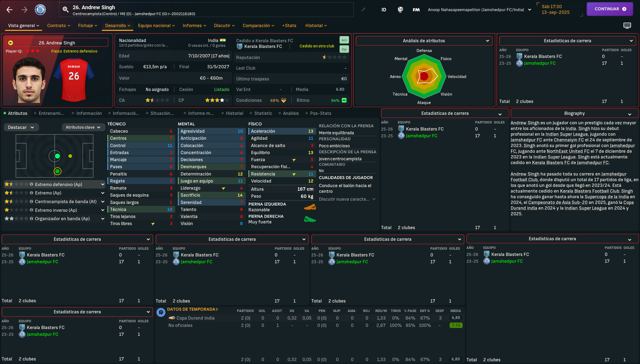Click the search magnifier icon

point(65,10)
